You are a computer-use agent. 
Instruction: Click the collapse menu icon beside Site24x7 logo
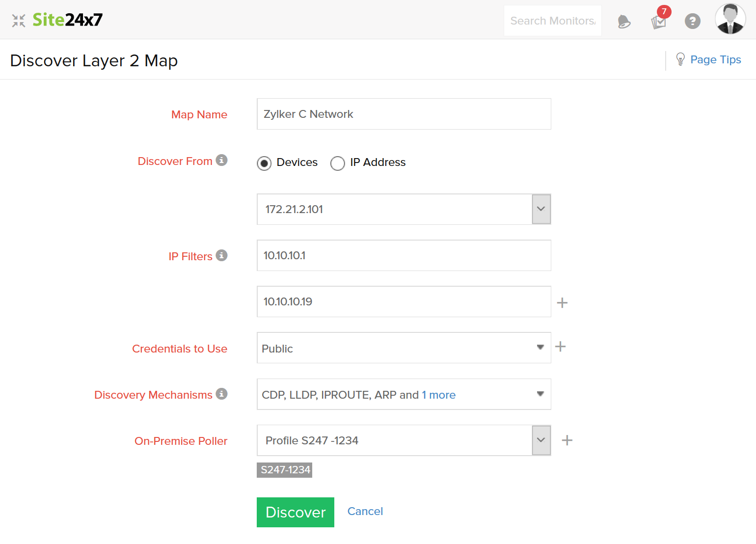(x=19, y=21)
